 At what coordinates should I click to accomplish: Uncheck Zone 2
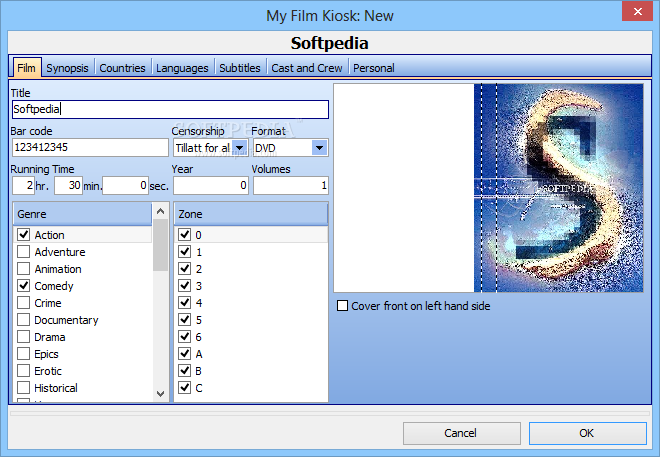tap(185, 268)
